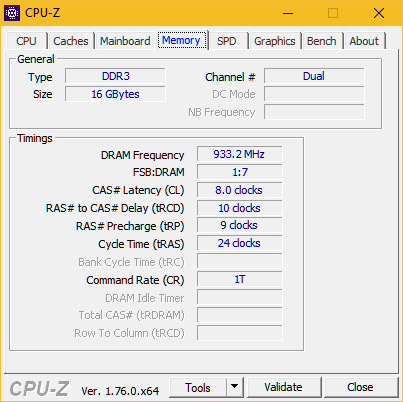Select the Memory tab
The image size is (403, 402).
(182, 40)
